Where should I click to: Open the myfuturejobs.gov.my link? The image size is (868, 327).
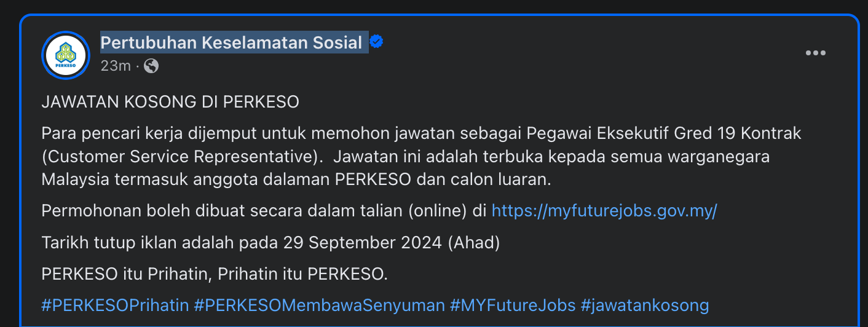coord(604,211)
